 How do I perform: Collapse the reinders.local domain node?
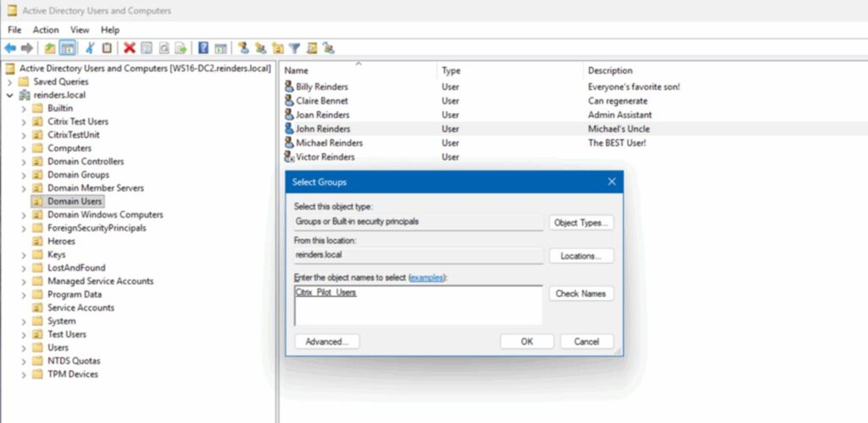(x=9, y=95)
